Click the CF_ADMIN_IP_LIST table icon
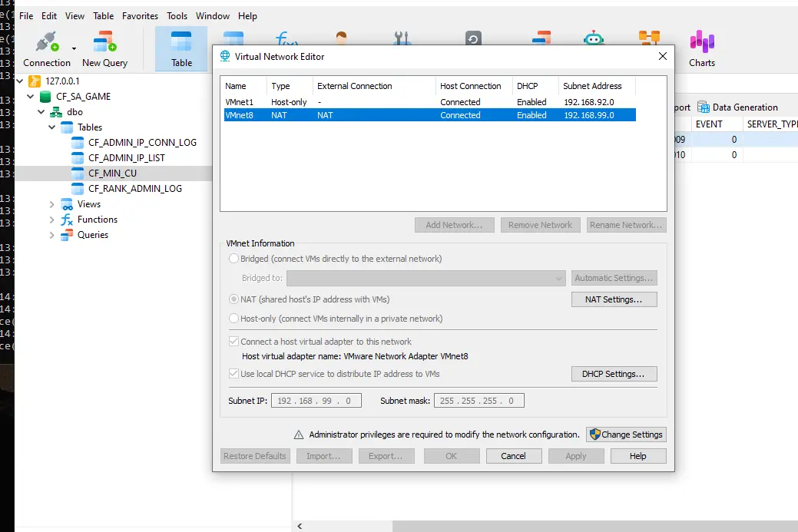The width and height of the screenshot is (798, 532). coord(78,157)
